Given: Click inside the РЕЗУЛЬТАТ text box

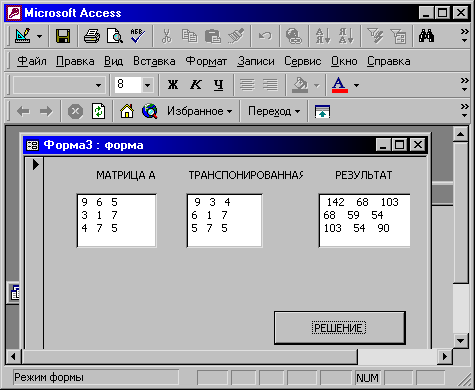Looking at the screenshot, I should click(364, 221).
